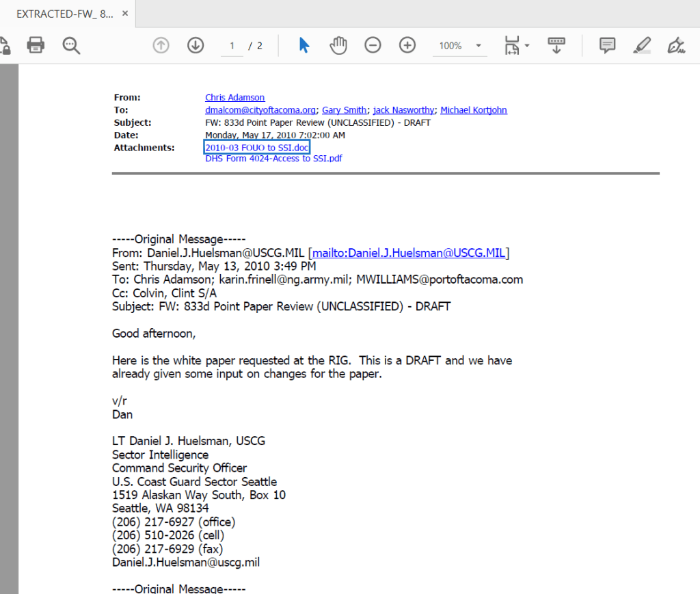Click the scrolling mode toolbar icon
The width and height of the screenshot is (700, 594).
(556, 46)
